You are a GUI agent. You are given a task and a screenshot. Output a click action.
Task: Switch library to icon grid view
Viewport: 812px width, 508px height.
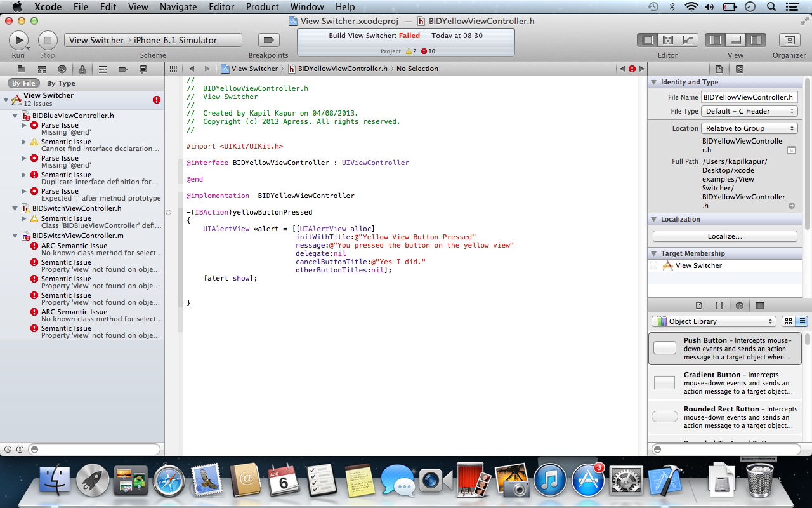point(789,321)
